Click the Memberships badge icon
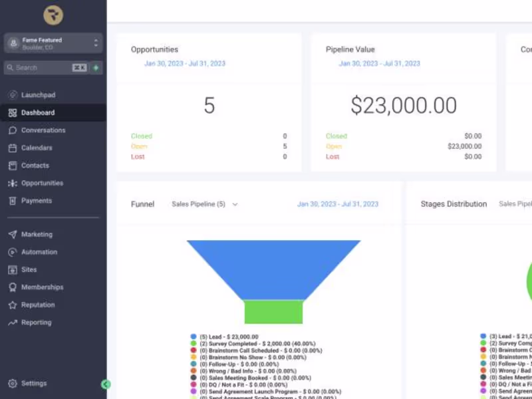The image size is (532, 399). tap(13, 287)
